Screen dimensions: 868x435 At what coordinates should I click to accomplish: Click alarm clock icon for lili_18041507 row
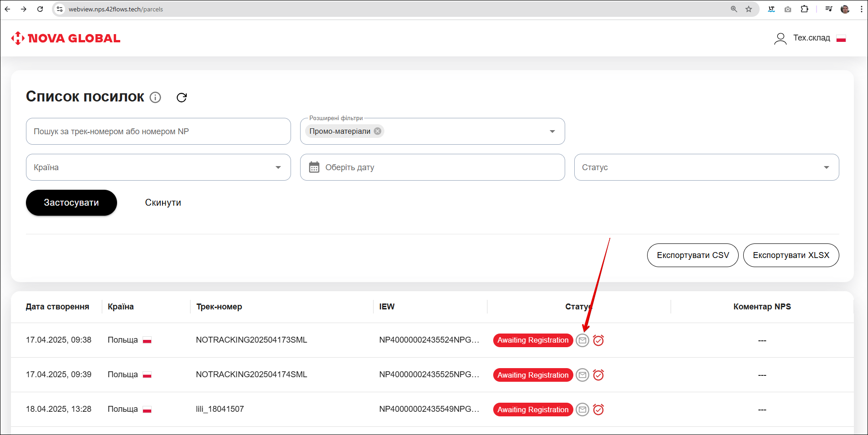click(598, 410)
